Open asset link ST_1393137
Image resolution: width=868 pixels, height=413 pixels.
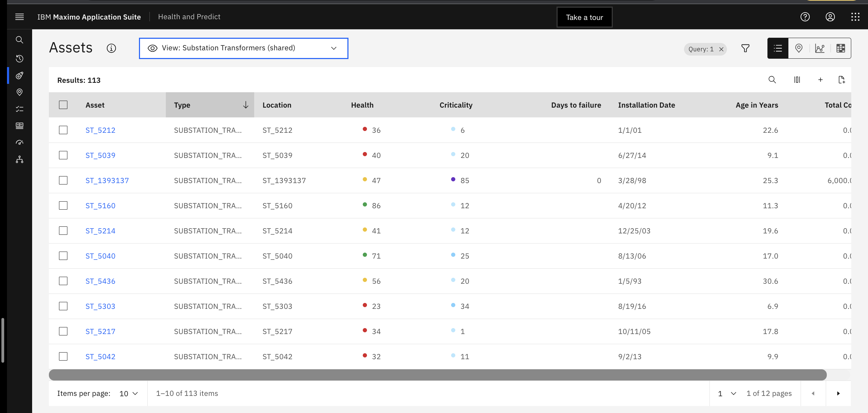[107, 180]
